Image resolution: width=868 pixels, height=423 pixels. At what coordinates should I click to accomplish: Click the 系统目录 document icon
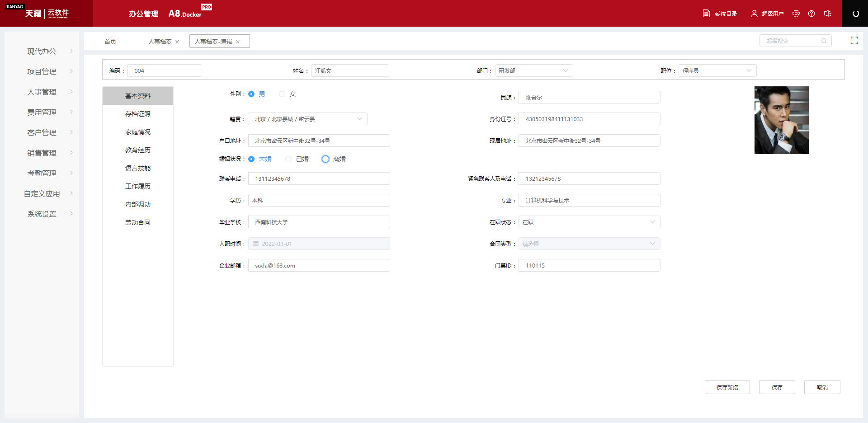(706, 14)
